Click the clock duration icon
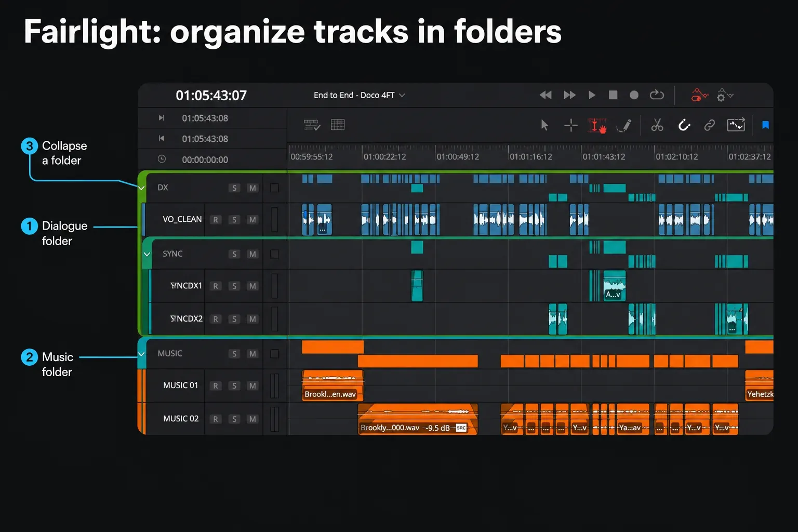Viewport: 798px width, 532px height. 162,159
